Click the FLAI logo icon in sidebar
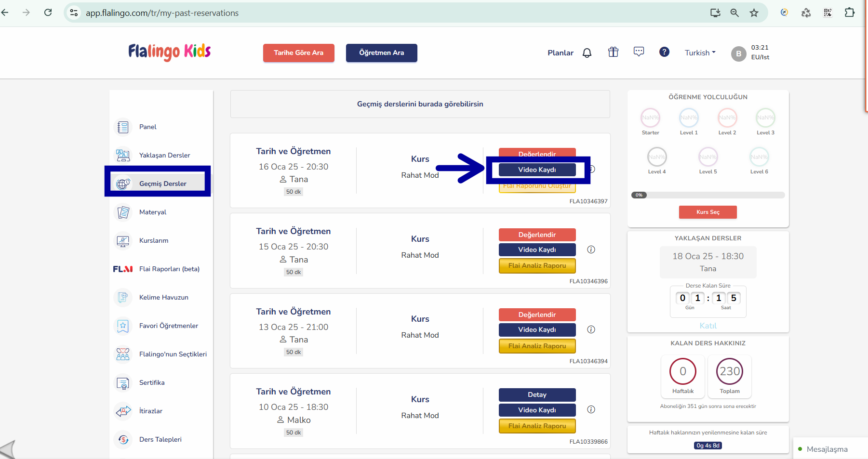This screenshot has height=459, width=868. pos(123,269)
